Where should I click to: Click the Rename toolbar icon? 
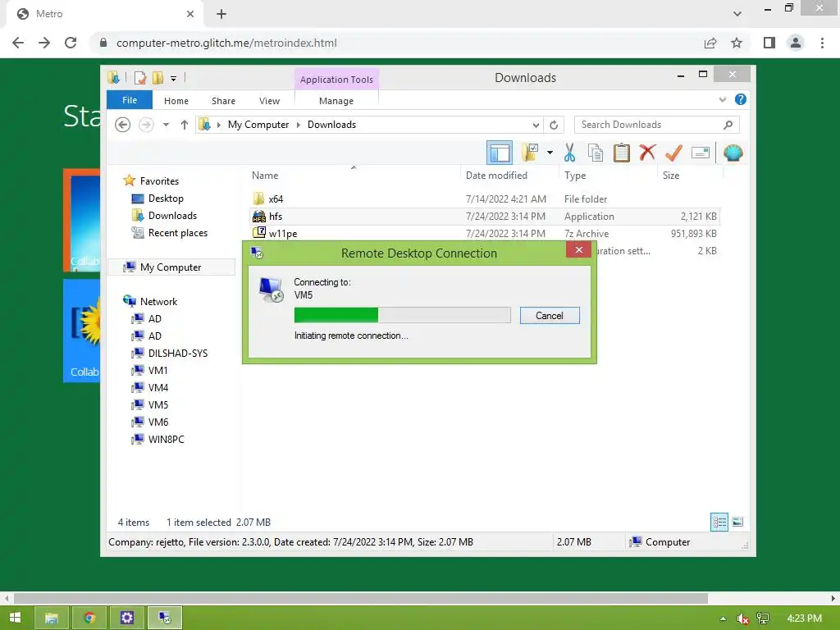click(701, 153)
